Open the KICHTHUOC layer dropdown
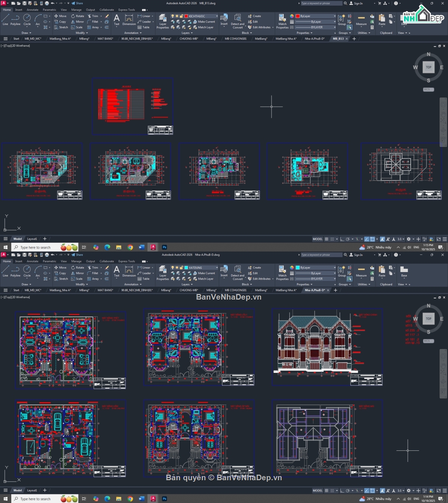The image size is (448, 503). click(202, 16)
